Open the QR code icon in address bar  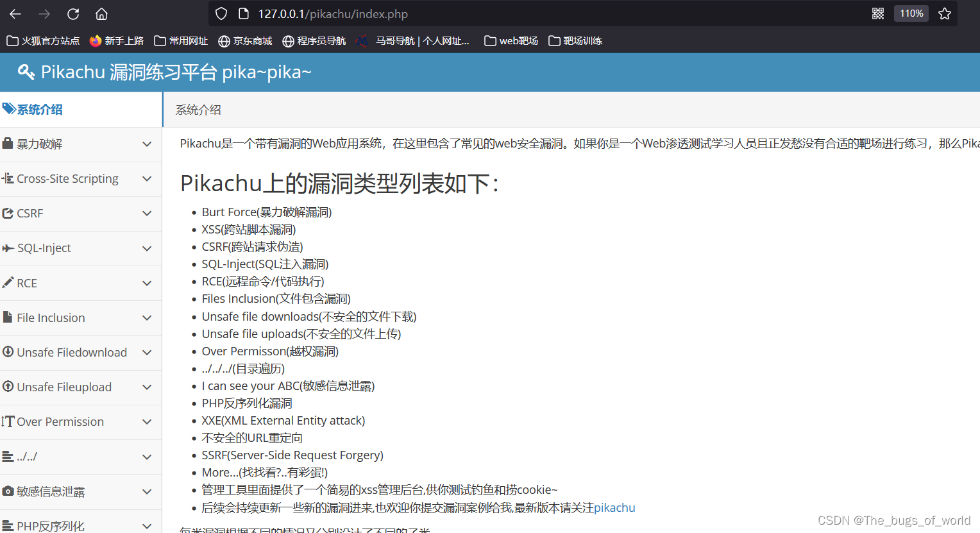(x=878, y=13)
